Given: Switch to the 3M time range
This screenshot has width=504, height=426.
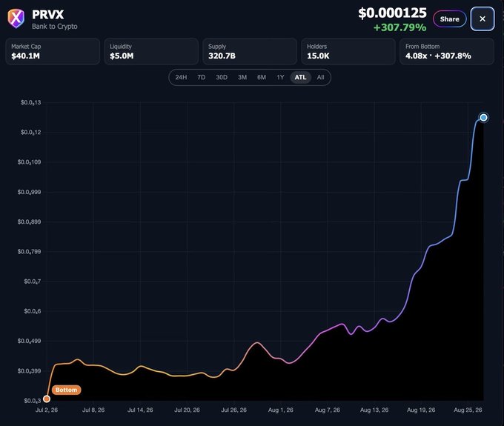Looking at the screenshot, I should (x=242, y=78).
